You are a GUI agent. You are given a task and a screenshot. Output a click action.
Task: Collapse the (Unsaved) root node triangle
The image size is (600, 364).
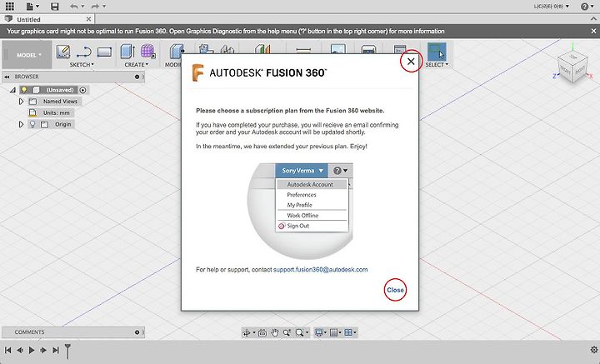(x=12, y=90)
